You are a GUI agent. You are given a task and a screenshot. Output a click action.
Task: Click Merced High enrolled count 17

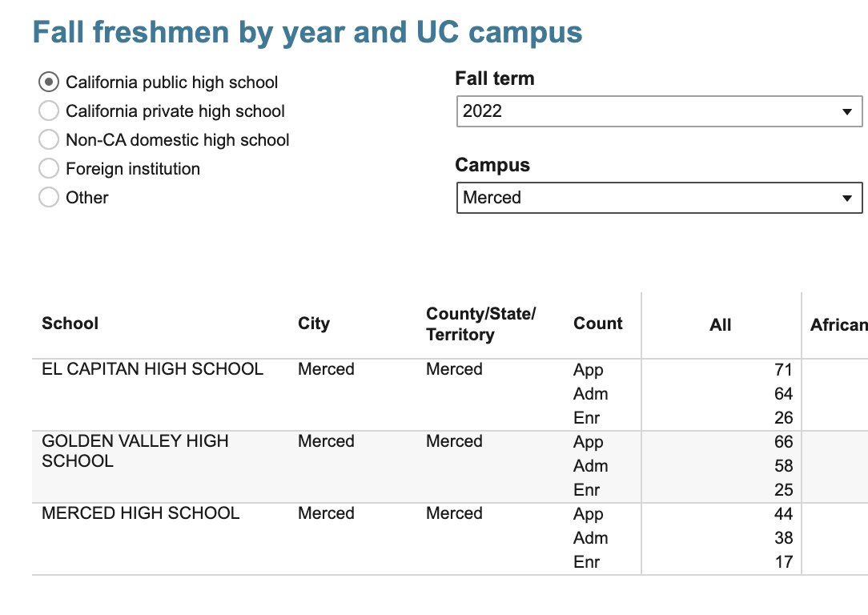783,562
